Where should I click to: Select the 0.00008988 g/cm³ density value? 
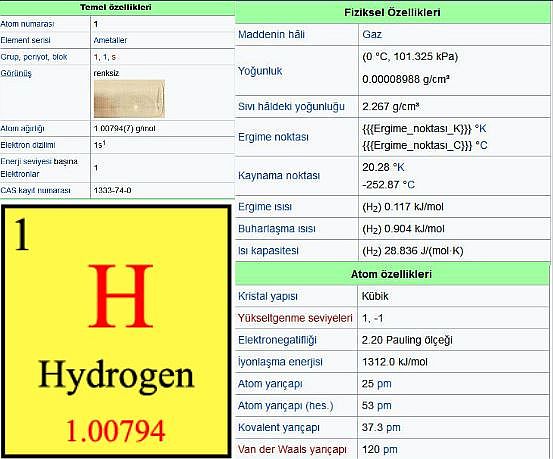tap(406, 79)
